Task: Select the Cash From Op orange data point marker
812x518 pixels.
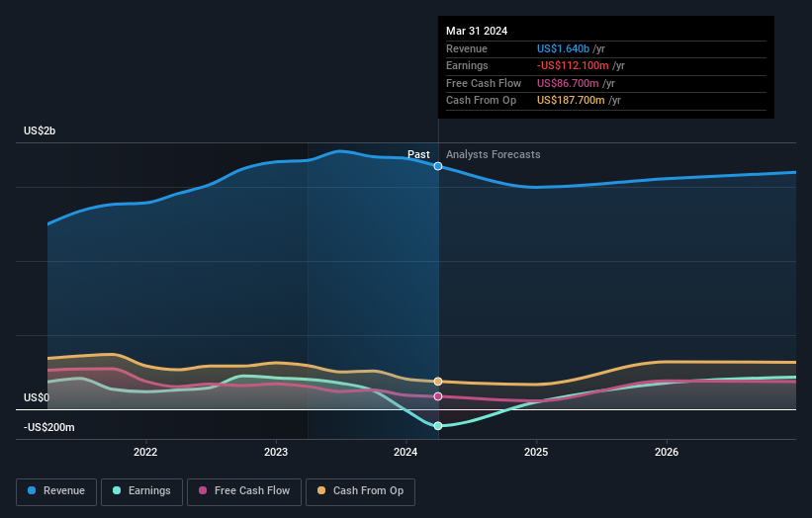Action: [438, 382]
